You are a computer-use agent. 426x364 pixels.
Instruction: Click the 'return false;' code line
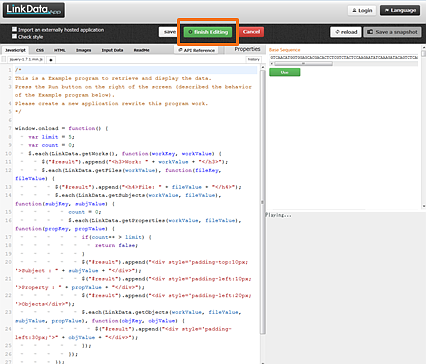(x=116, y=245)
